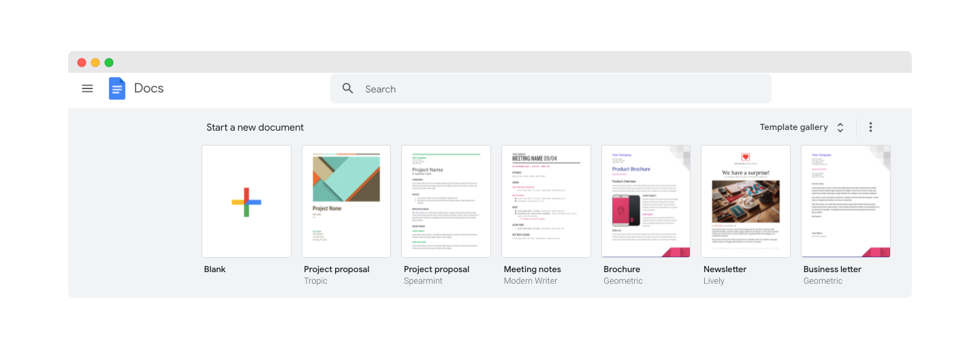The image size is (980, 349).
Task: Click the colorful plus icon for blank document
Action: pyautogui.click(x=247, y=202)
